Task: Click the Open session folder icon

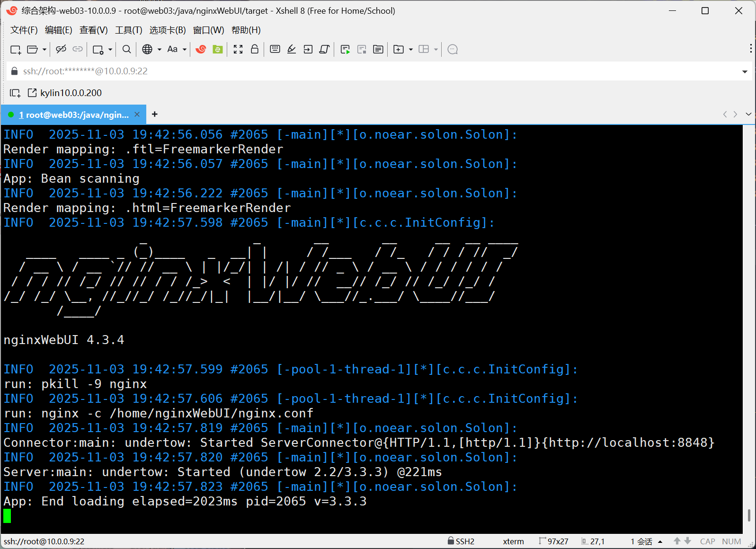Action: coord(33,49)
